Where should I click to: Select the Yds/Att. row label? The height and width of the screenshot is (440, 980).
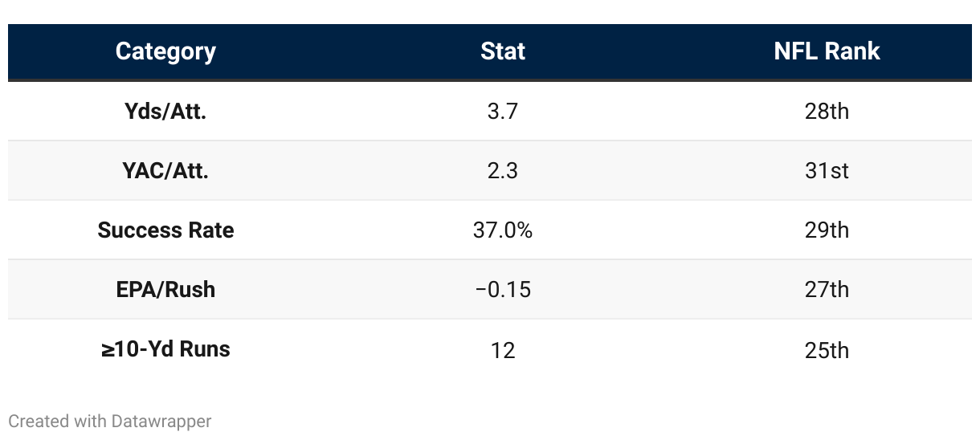165,111
